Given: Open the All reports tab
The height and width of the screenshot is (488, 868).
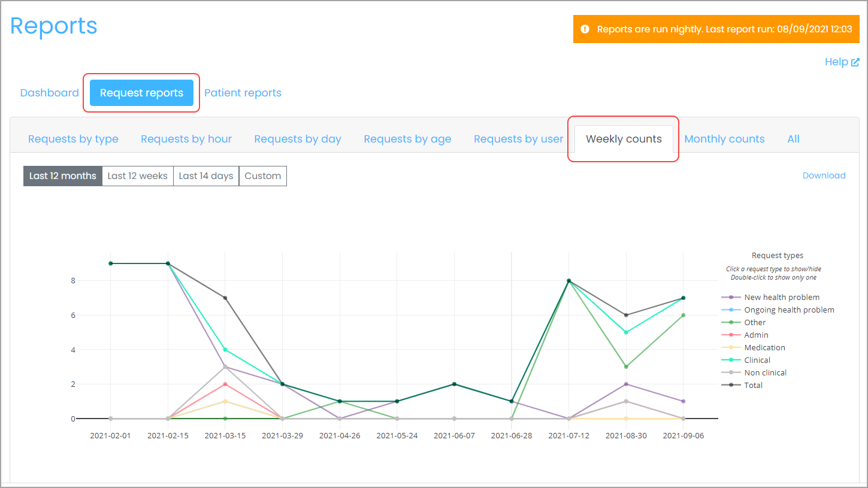Looking at the screenshot, I should point(793,139).
